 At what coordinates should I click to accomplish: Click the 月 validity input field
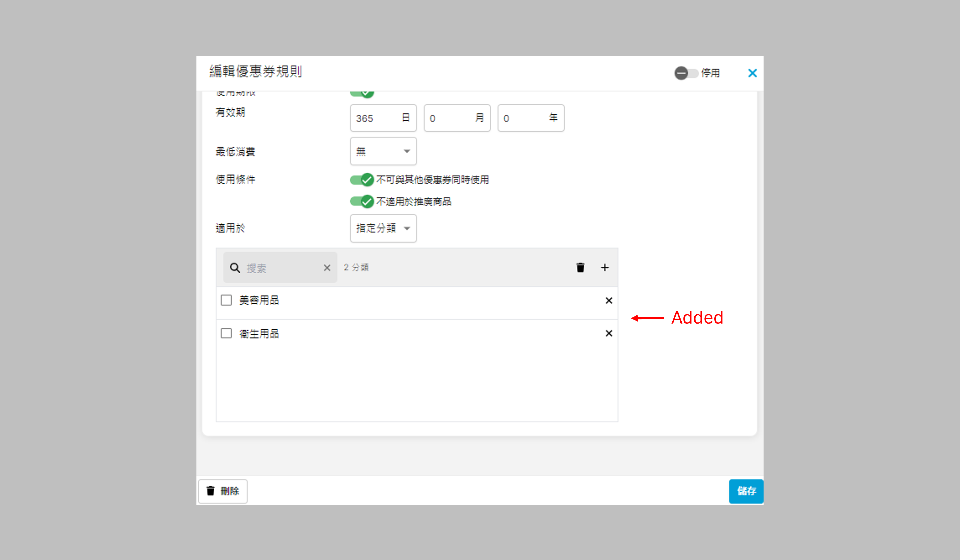coord(450,118)
